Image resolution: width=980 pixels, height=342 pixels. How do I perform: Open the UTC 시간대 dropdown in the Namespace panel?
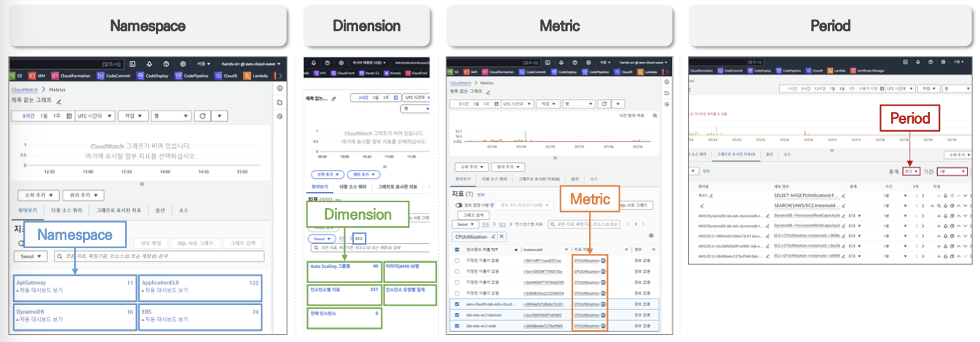pyautogui.click(x=96, y=116)
